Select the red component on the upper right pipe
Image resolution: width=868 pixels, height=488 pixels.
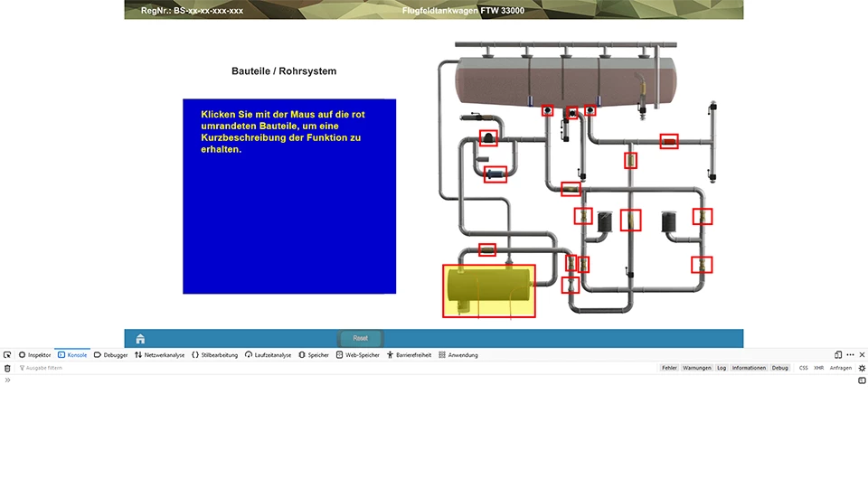click(x=669, y=142)
